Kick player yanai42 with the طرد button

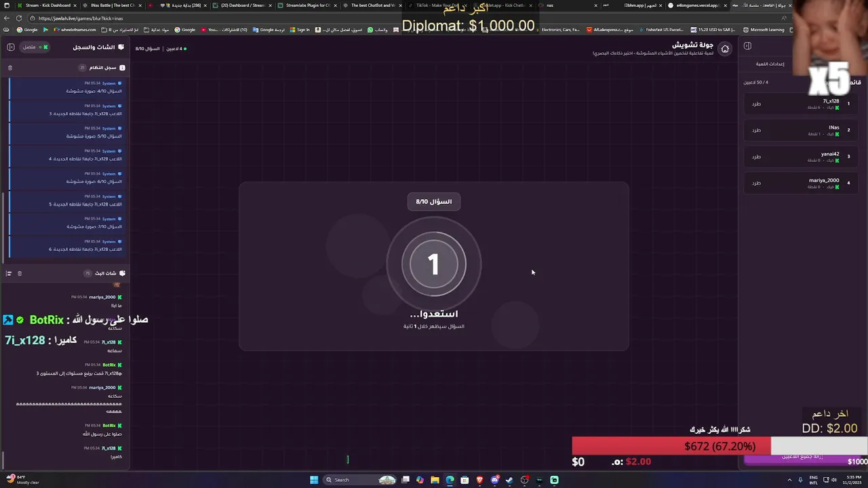click(756, 157)
